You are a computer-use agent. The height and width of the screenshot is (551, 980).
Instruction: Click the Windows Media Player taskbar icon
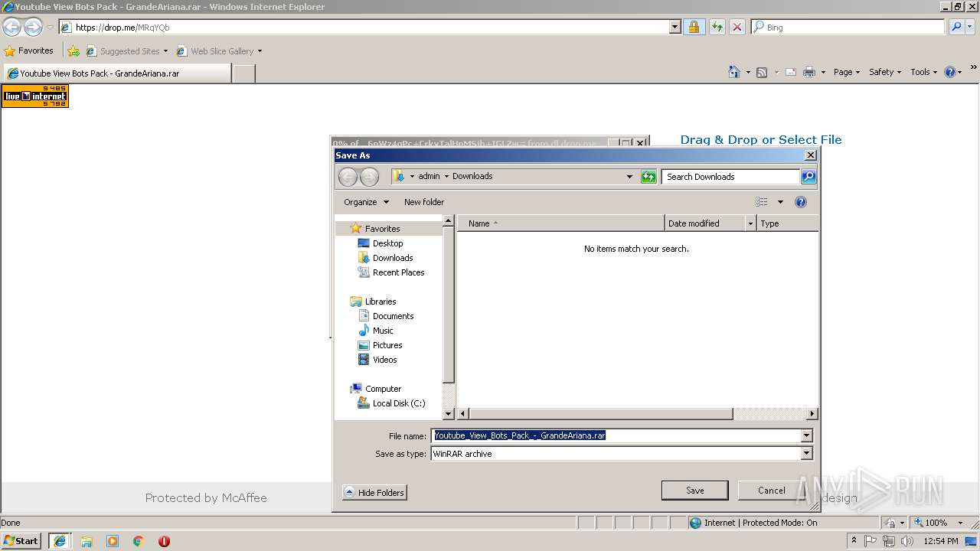[x=113, y=541]
